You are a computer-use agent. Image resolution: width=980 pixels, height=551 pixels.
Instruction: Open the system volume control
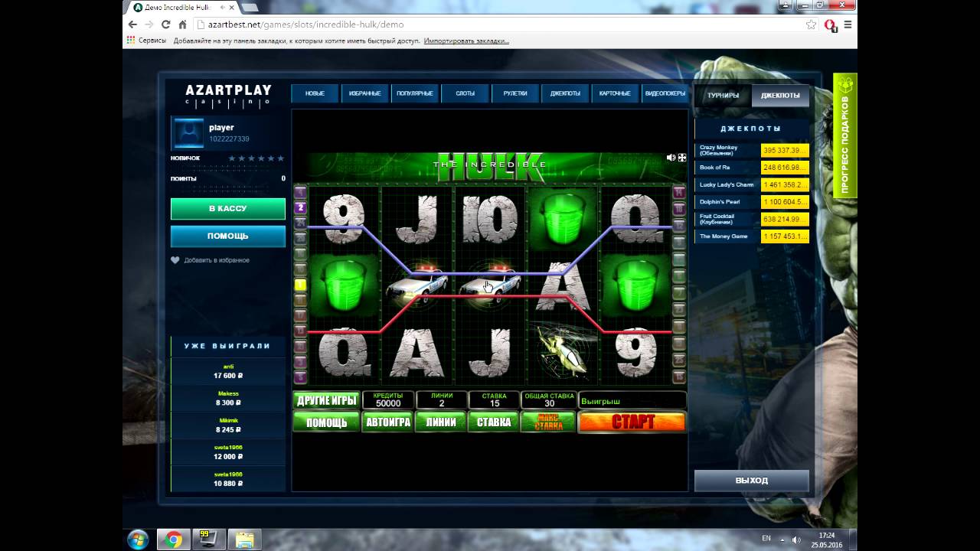(797, 540)
